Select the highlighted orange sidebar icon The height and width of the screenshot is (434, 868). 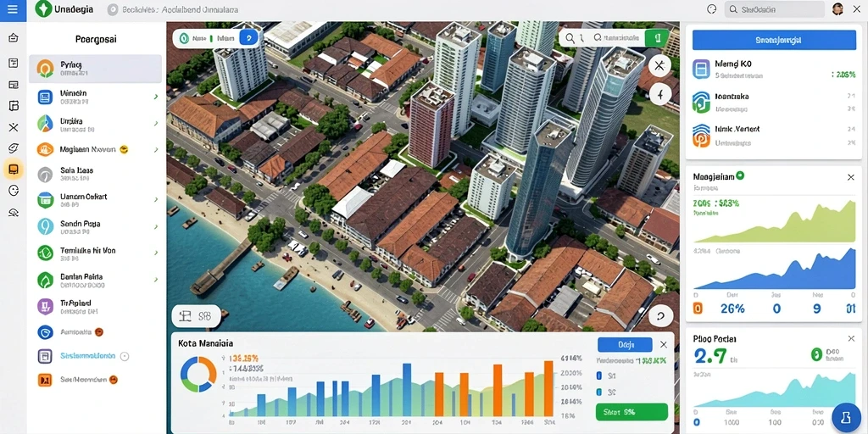[x=14, y=170]
